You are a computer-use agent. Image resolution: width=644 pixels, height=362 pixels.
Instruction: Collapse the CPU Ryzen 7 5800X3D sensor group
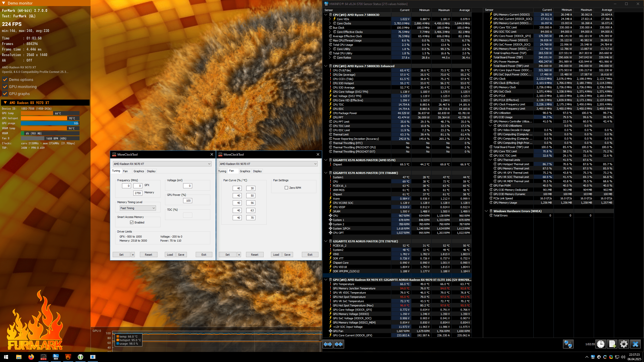click(x=326, y=15)
